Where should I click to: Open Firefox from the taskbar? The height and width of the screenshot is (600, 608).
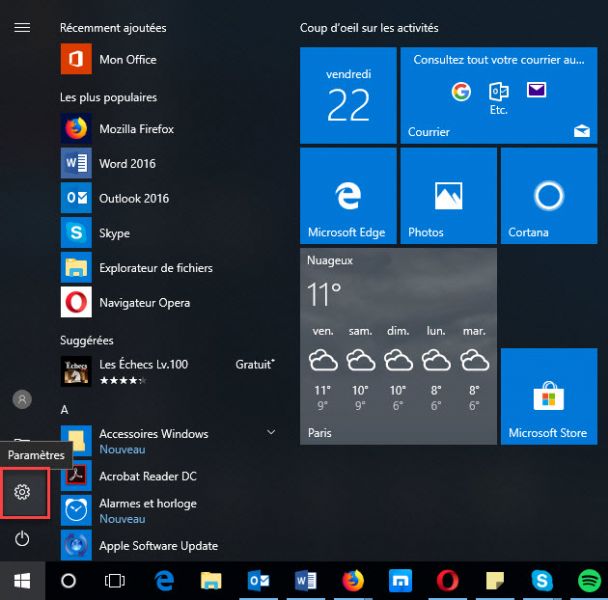(353, 581)
